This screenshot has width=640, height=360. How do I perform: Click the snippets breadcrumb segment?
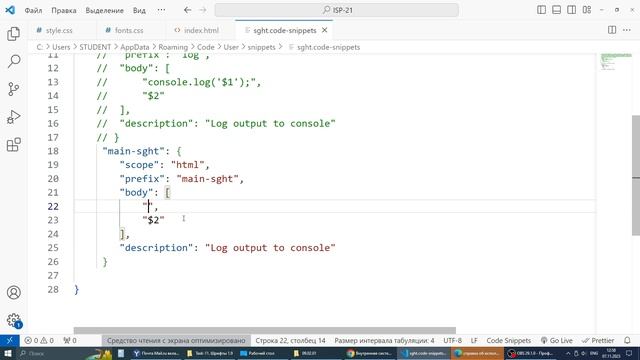point(262,47)
